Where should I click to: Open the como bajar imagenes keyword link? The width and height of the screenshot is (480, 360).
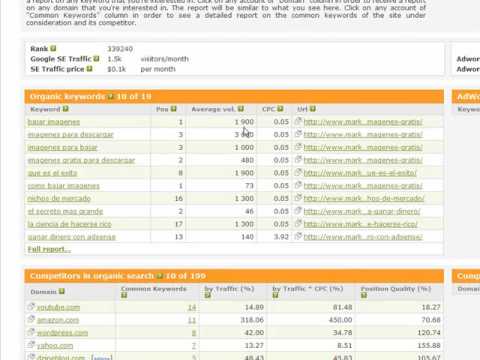coord(63,186)
